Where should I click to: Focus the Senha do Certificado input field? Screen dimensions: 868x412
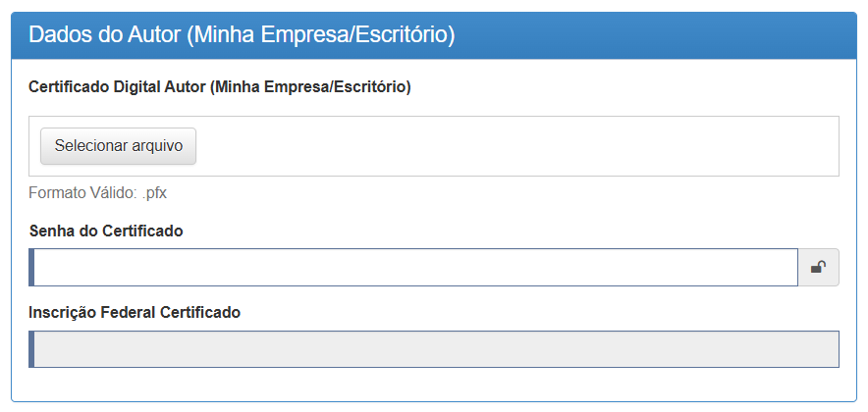coord(414,267)
